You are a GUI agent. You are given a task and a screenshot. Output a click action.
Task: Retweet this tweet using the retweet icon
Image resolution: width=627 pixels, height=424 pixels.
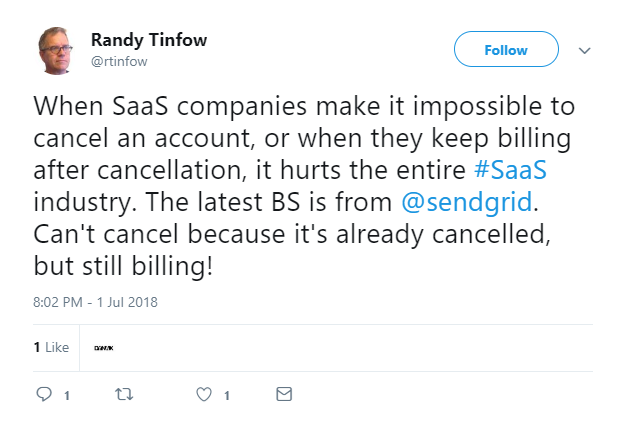point(124,395)
